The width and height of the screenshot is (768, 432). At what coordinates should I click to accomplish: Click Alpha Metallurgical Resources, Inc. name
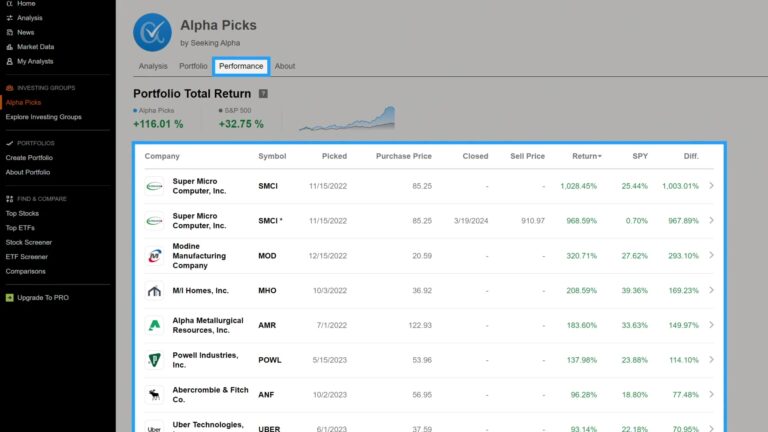tap(208, 325)
